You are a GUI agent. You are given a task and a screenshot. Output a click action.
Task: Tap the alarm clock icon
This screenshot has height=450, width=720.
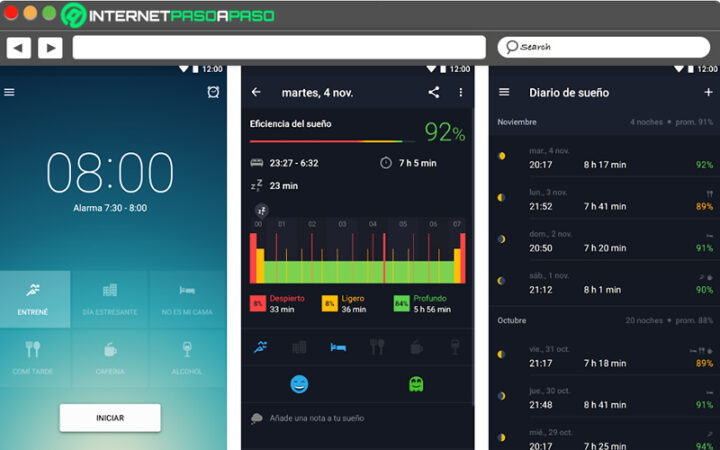[213, 92]
